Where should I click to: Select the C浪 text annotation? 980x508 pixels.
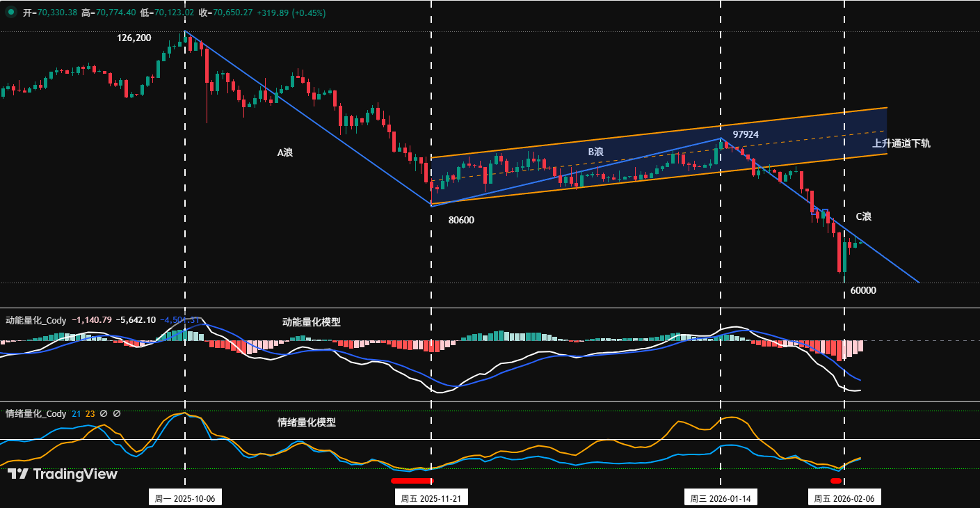[863, 216]
